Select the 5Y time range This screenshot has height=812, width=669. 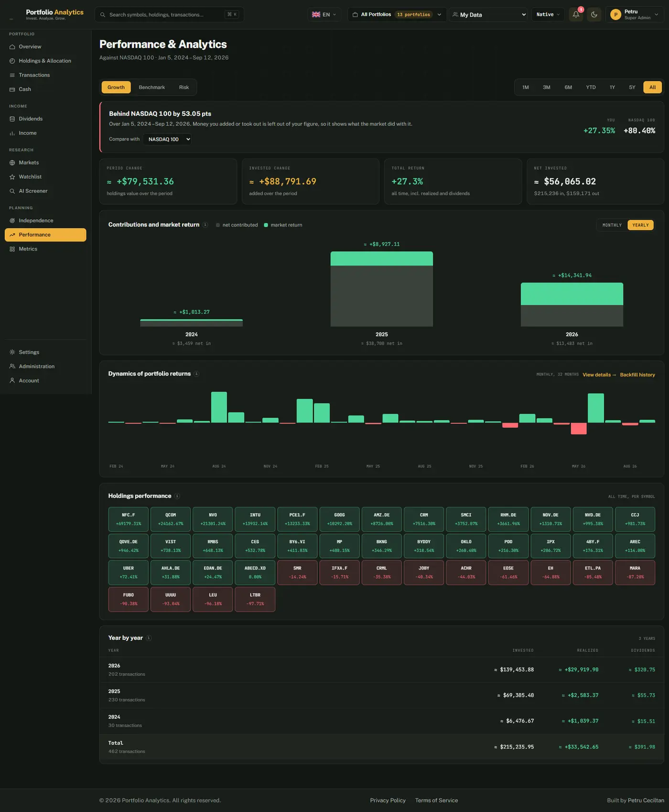(x=632, y=88)
